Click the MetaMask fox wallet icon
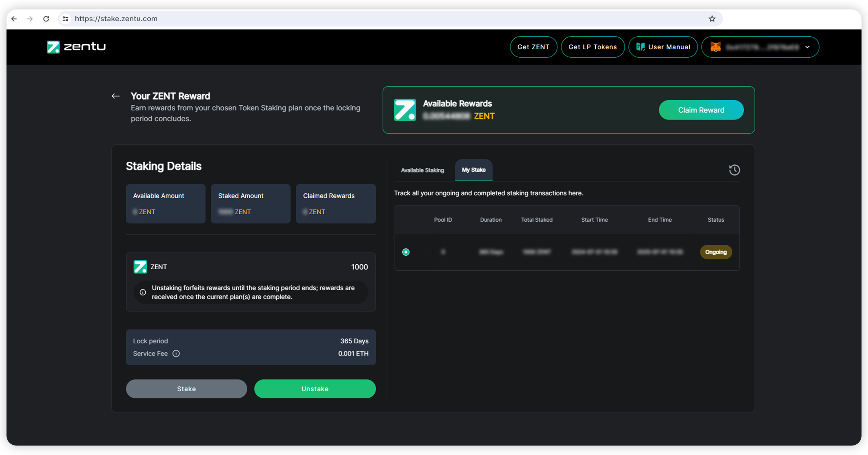 pos(716,47)
